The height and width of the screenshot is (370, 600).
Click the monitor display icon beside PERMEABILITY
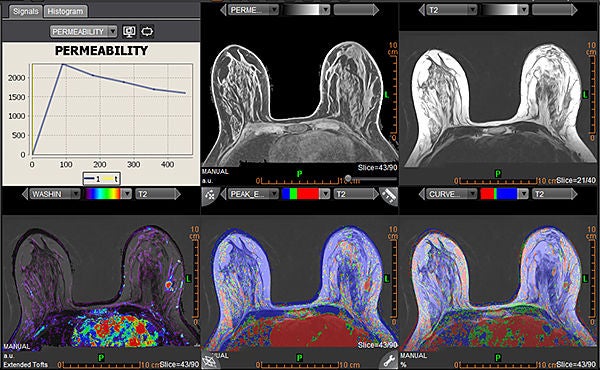coord(129,31)
